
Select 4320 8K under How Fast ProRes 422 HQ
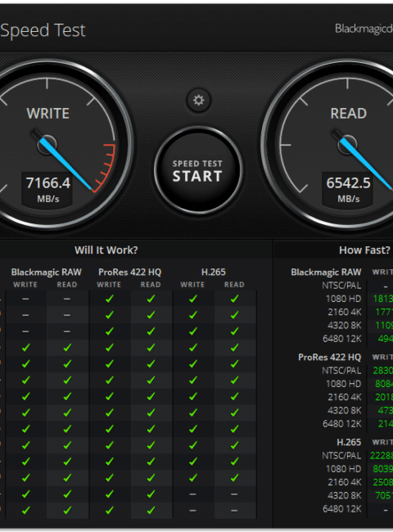[344, 411]
